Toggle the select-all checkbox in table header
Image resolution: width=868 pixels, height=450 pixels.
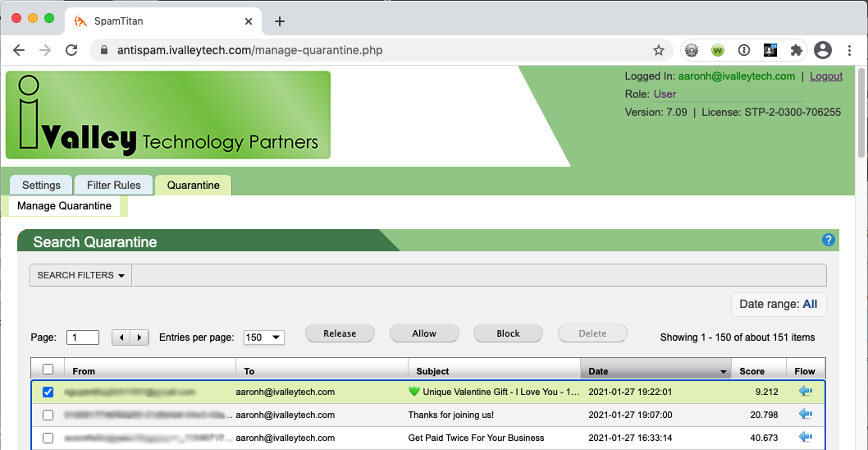48,370
